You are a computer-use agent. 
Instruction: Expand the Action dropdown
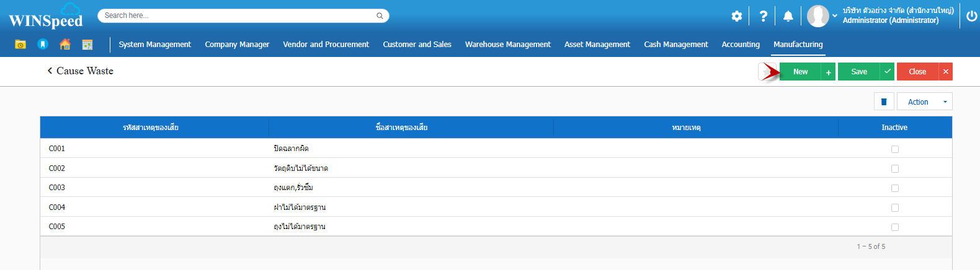924,102
